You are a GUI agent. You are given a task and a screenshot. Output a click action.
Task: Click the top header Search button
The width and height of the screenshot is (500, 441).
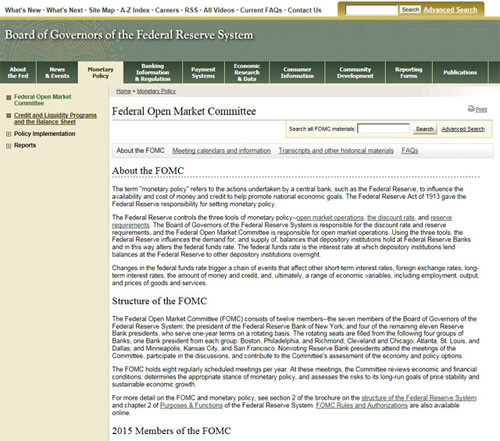pyautogui.click(x=410, y=10)
